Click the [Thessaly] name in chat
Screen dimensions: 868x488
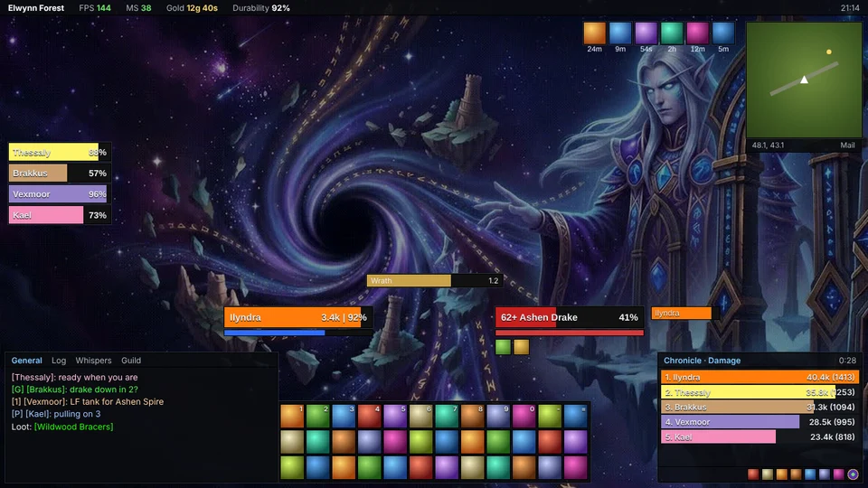tap(33, 378)
